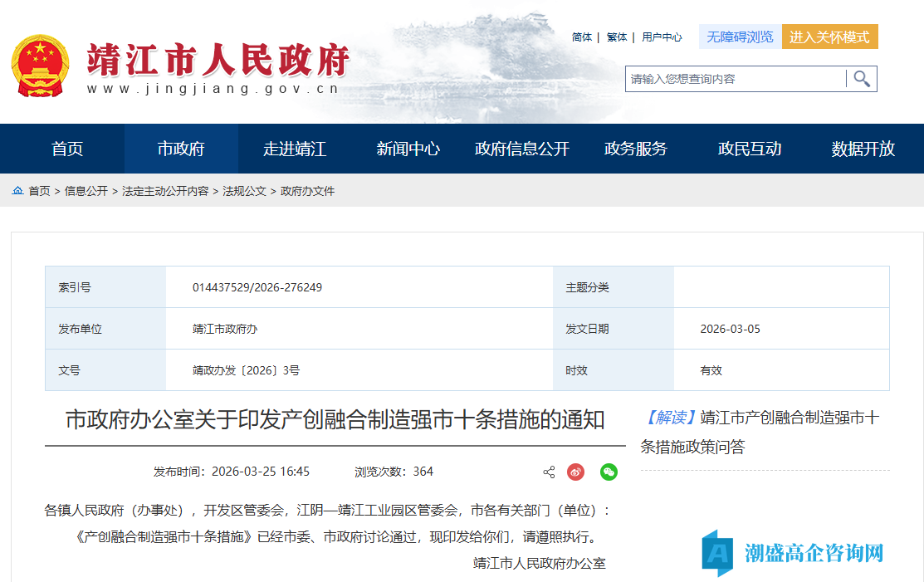924x582 pixels.
Task: Switch the site to 繁体 traditional Chinese
Action: click(616, 37)
